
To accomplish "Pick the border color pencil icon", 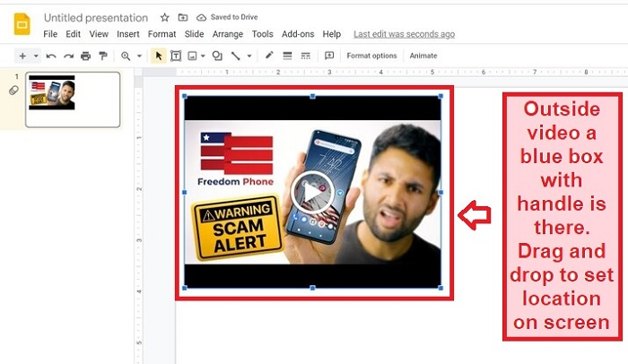I will (x=269, y=56).
